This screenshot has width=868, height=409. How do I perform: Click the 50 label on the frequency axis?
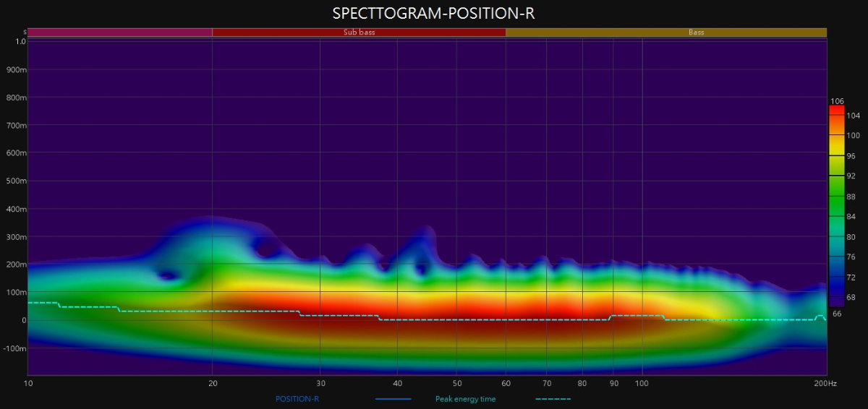click(x=456, y=382)
